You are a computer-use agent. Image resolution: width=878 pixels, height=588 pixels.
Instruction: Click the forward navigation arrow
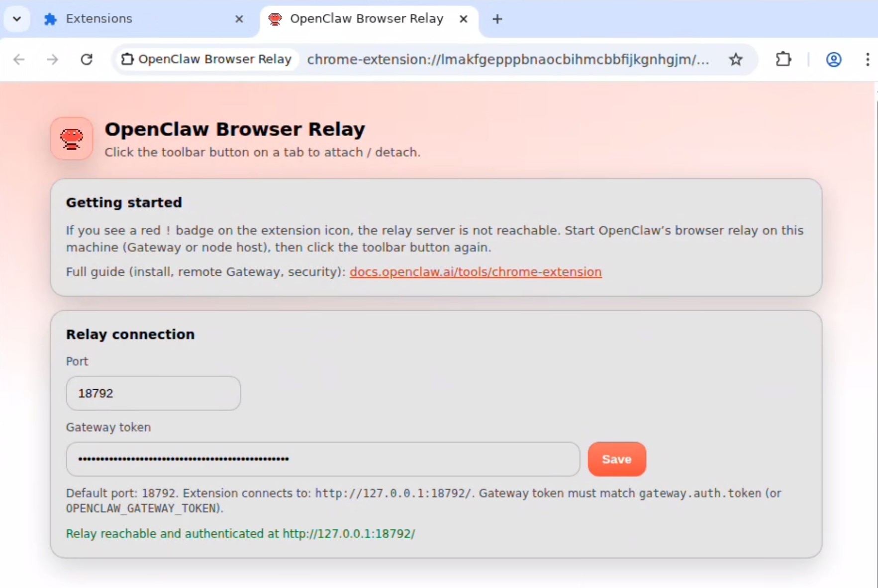[x=52, y=59]
